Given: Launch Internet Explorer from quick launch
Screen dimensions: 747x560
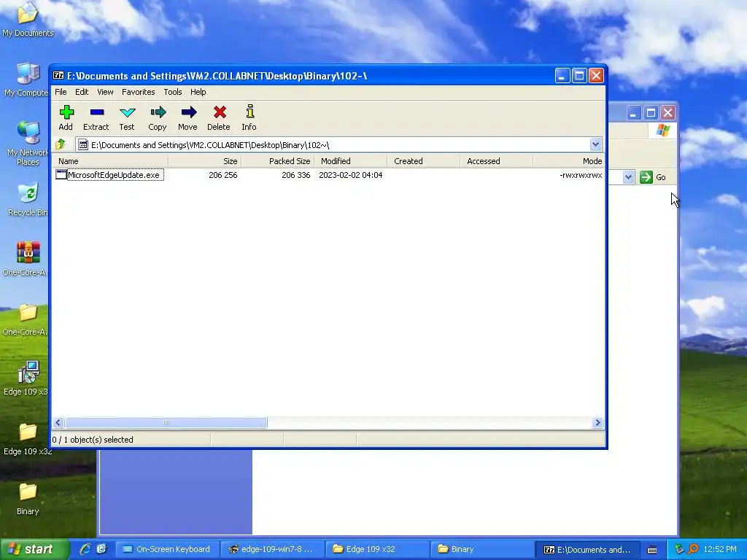Looking at the screenshot, I should 85,549.
